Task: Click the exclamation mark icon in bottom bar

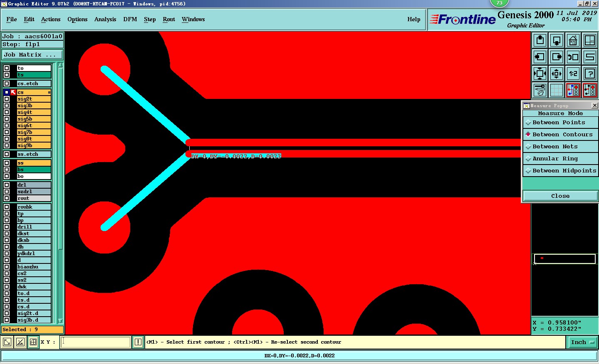Action: [x=138, y=342]
